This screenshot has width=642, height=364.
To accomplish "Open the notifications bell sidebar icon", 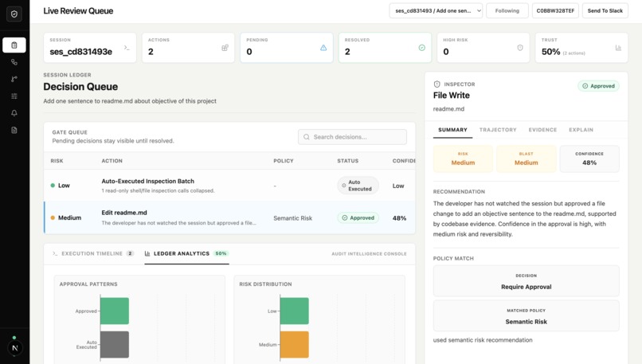I will click(x=14, y=113).
